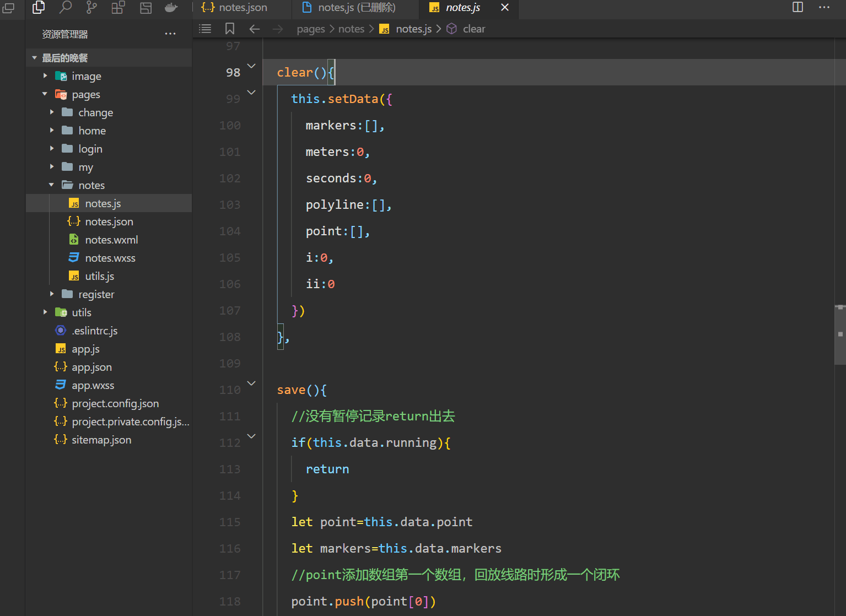
Task: Collapse the notes folder in tree
Action: click(52, 185)
